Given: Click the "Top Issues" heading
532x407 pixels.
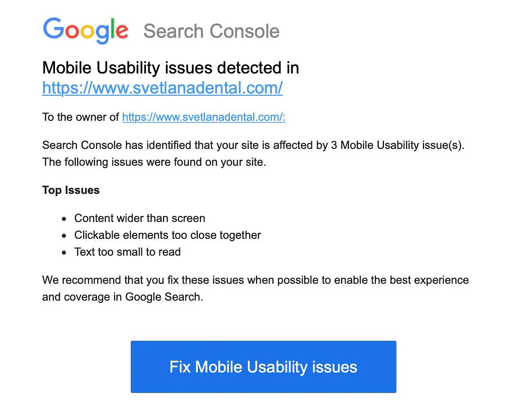Looking at the screenshot, I should pos(71,190).
